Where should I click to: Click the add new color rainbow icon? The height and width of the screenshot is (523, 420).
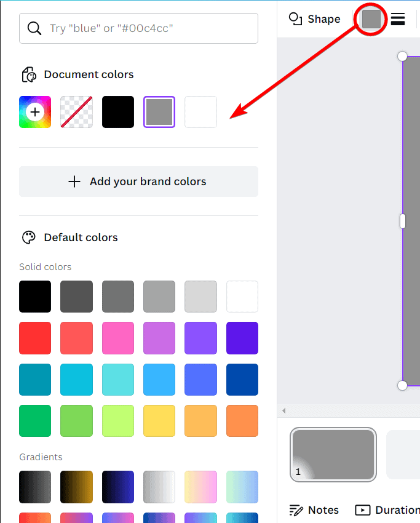[35, 112]
